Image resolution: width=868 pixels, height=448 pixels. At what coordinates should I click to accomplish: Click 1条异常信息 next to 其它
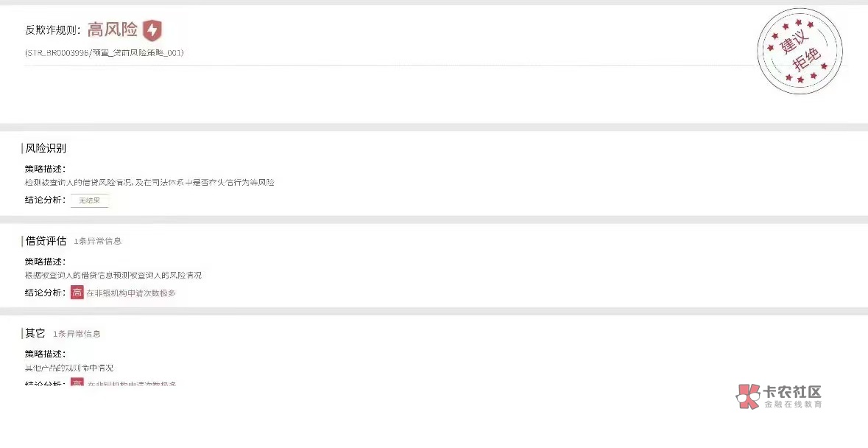pyautogui.click(x=77, y=335)
